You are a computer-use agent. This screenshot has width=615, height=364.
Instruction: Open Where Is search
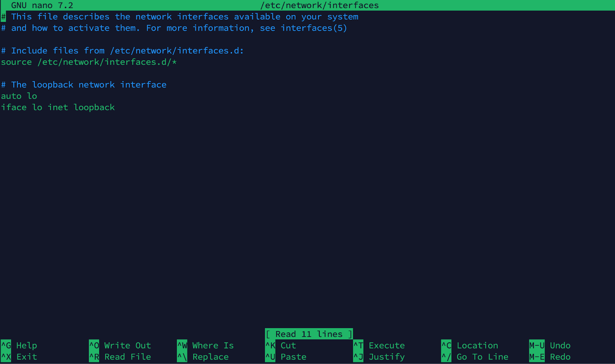pyautogui.click(x=213, y=345)
